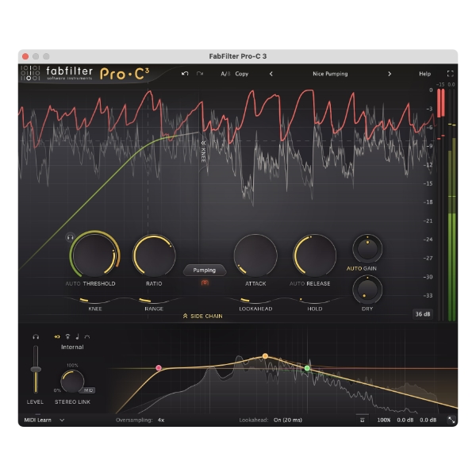Collapse the Knee display chevron

coord(203,143)
